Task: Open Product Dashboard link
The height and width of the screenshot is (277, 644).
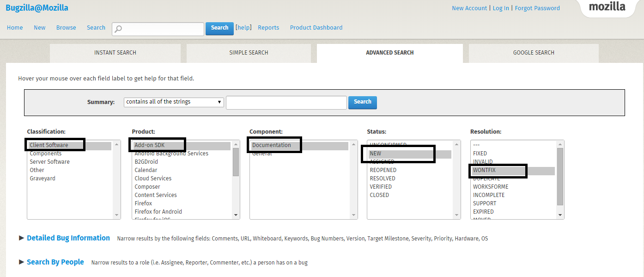Action: tap(316, 28)
